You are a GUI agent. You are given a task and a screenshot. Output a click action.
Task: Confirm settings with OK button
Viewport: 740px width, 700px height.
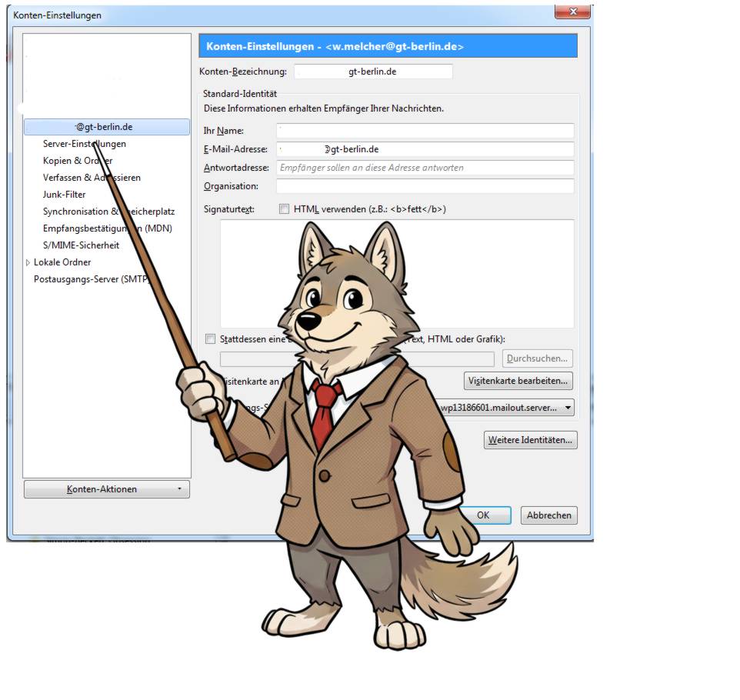tap(483, 515)
